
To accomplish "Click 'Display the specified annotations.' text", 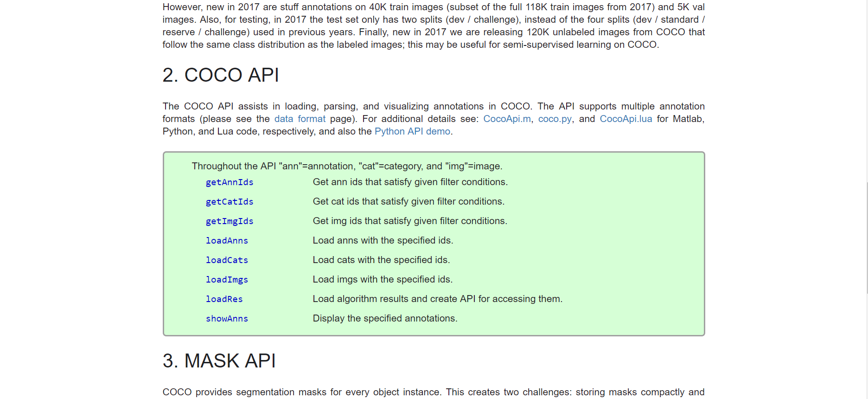I will 385,318.
